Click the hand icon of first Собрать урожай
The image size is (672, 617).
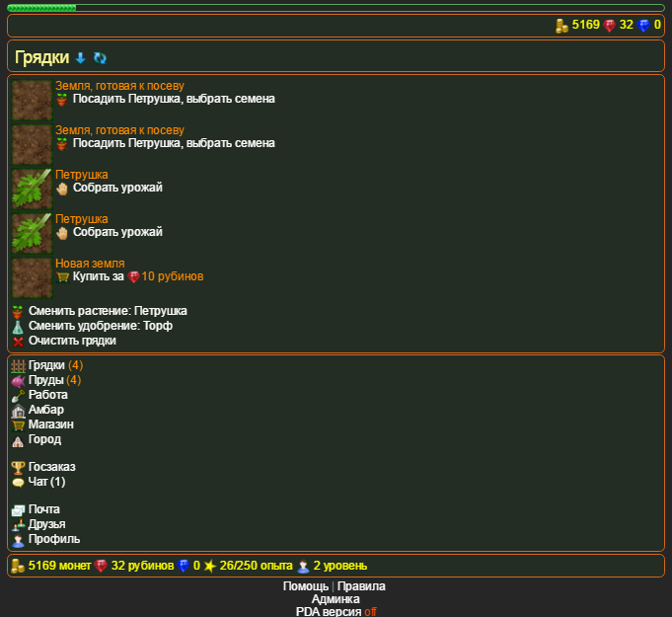[62, 189]
